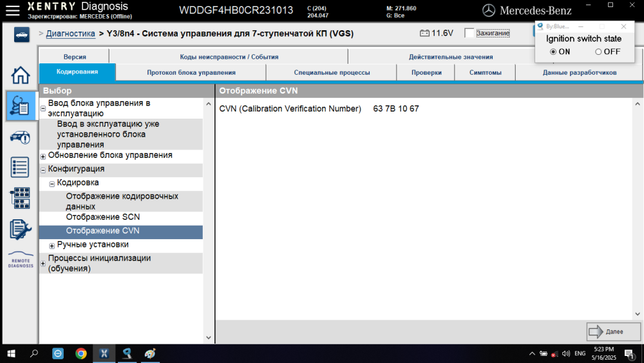Launch Google Chrome from the taskbar
Viewport: 644px width, 363px height.
coord(81,353)
